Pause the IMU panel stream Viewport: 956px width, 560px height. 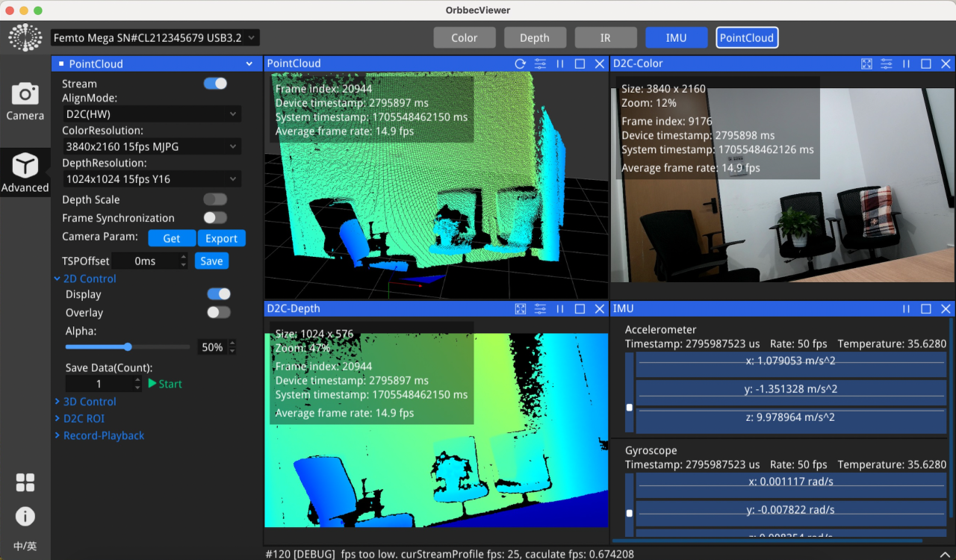906,309
